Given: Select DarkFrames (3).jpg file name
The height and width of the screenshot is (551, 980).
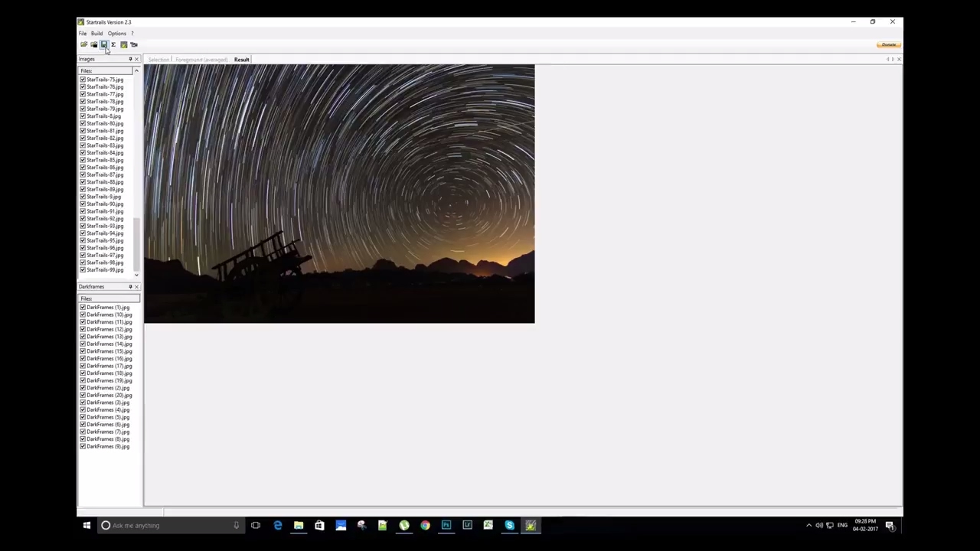Looking at the screenshot, I should pyautogui.click(x=108, y=403).
